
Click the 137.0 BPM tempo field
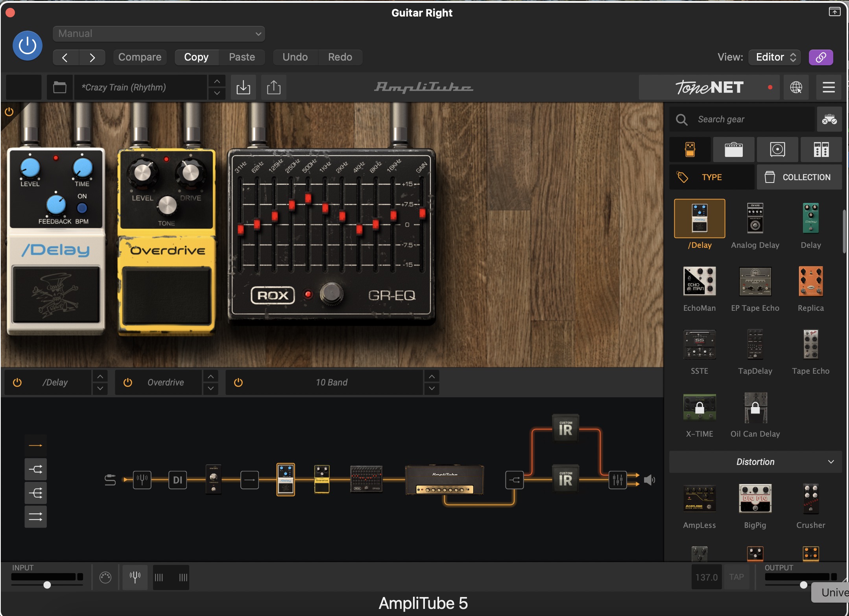707,577
